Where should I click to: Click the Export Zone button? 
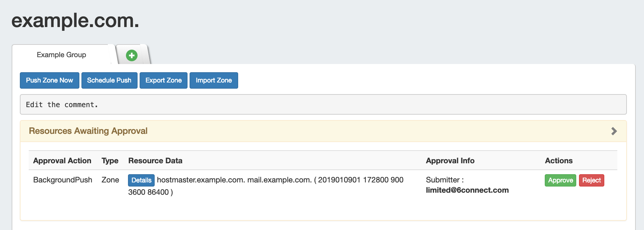point(164,80)
